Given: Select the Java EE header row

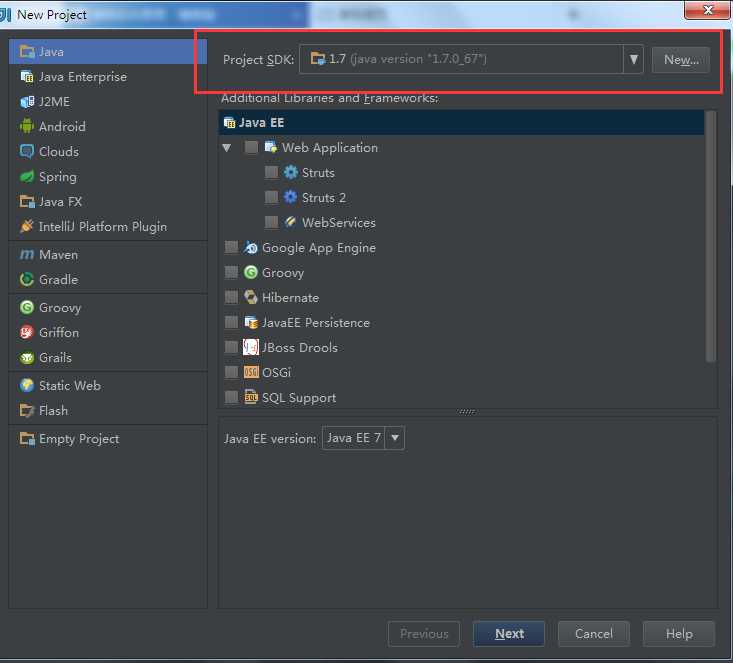Looking at the screenshot, I should (x=461, y=123).
